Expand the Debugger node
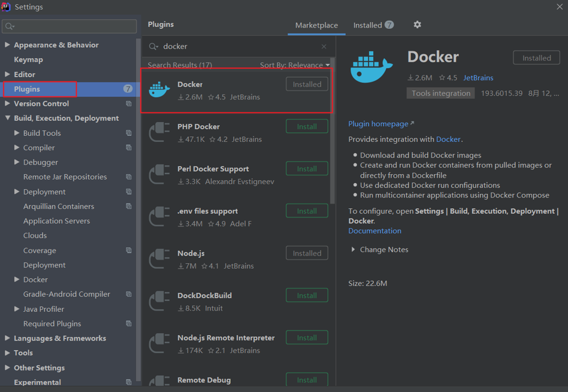Image resolution: width=568 pixels, height=392 pixels. click(x=17, y=162)
